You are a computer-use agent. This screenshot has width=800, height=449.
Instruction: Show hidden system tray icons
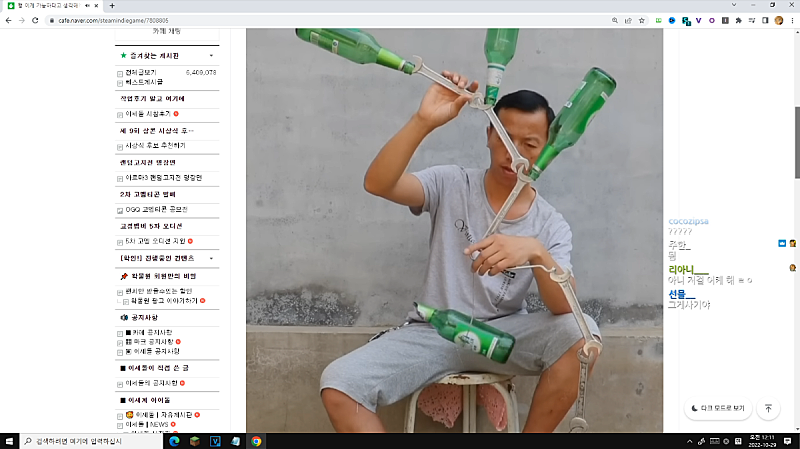click(x=689, y=441)
